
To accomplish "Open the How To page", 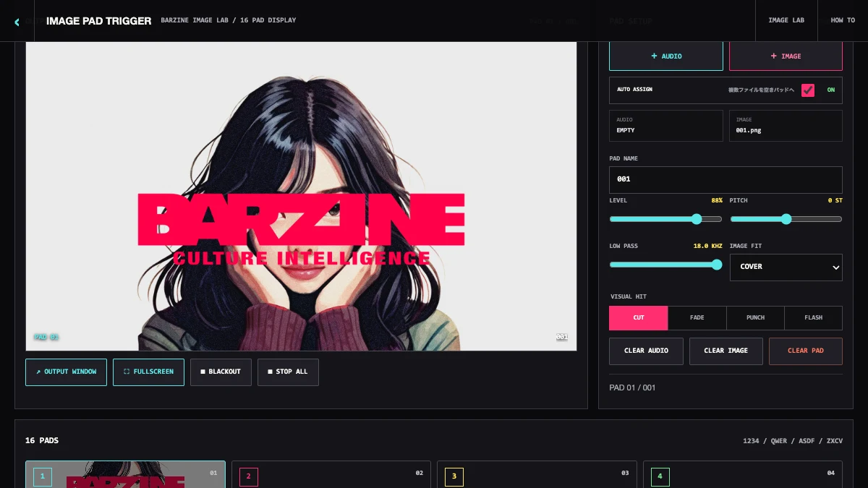I will coord(843,20).
